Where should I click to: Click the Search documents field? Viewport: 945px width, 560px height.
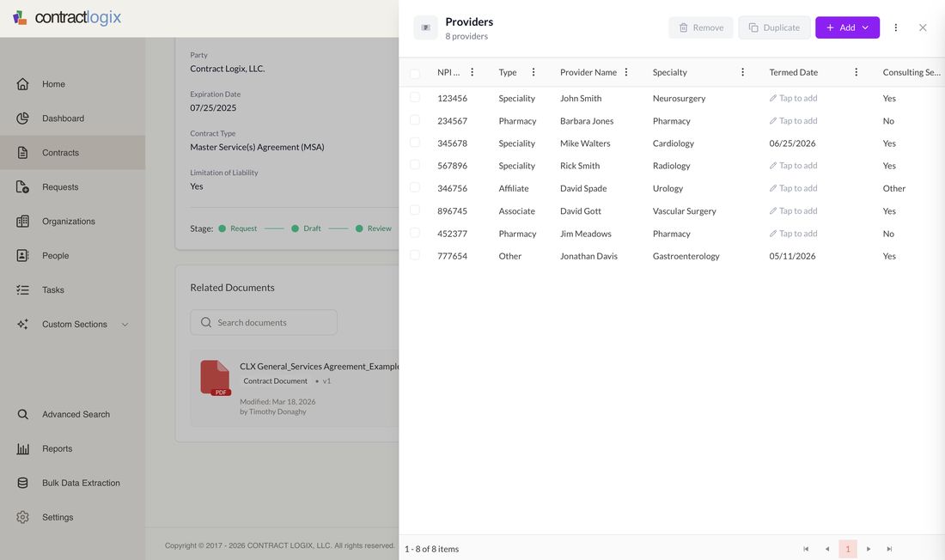pos(264,322)
